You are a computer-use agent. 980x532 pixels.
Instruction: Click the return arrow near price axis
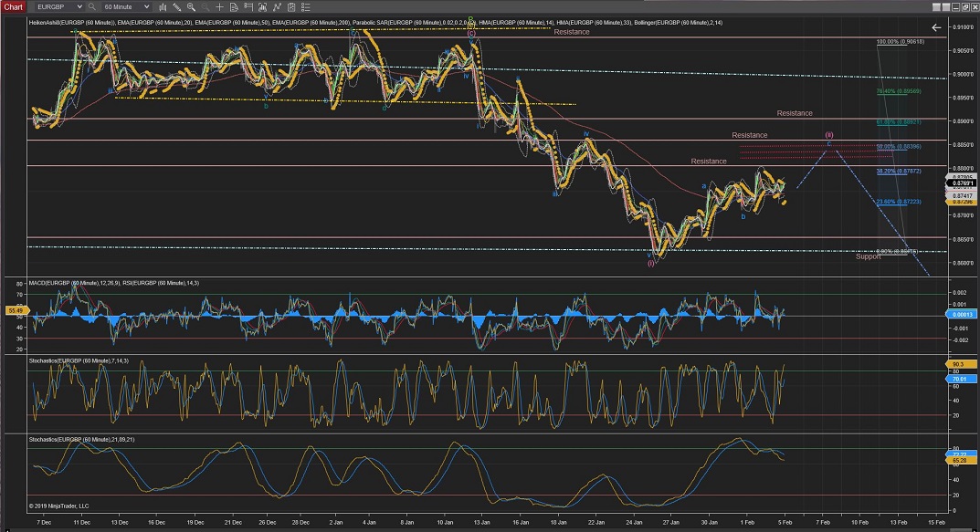pyautogui.click(x=935, y=27)
